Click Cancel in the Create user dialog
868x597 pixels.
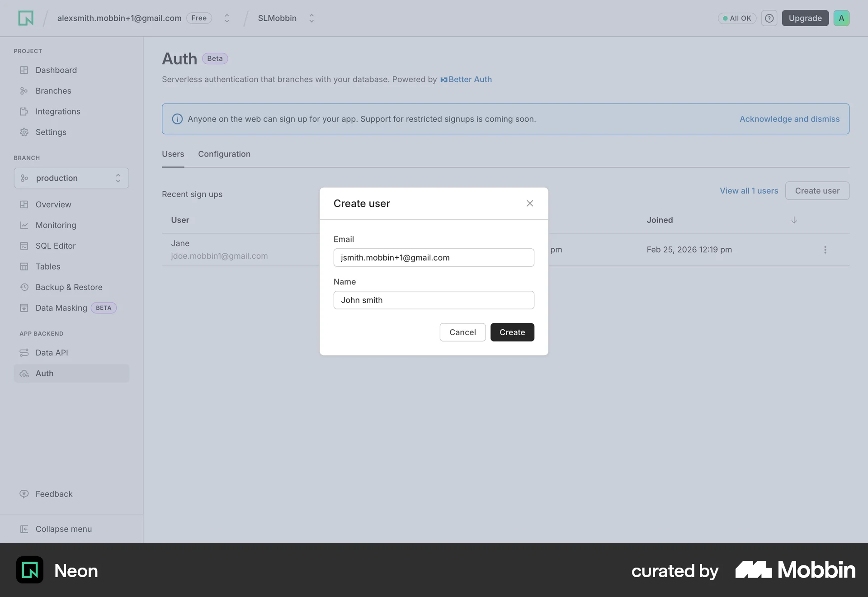click(462, 332)
